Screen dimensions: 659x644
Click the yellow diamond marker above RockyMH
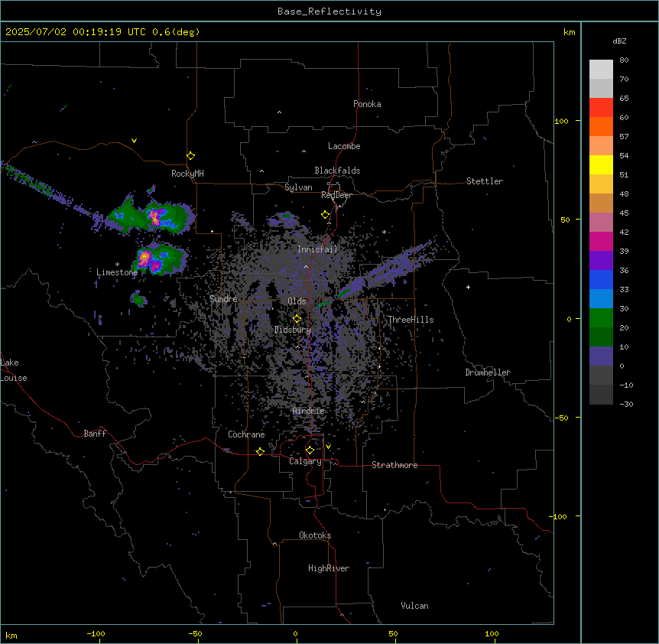point(190,155)
